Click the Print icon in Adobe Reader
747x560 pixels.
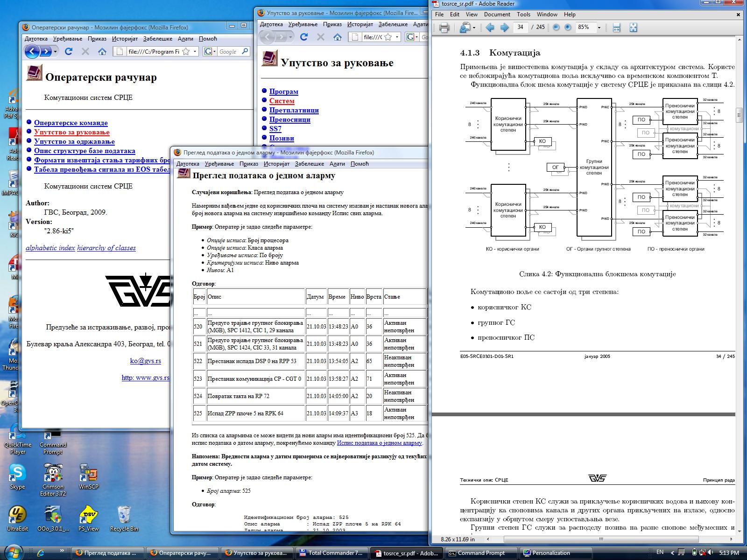(x=444, y=28)
